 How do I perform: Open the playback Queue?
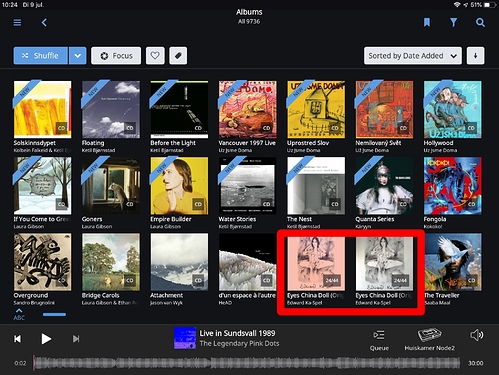379,340
